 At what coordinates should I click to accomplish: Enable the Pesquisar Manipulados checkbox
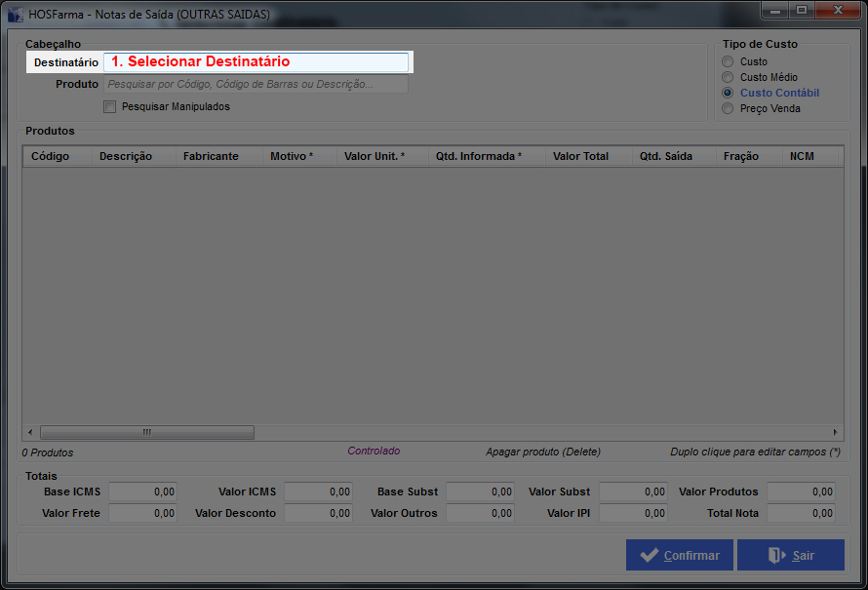109,106
